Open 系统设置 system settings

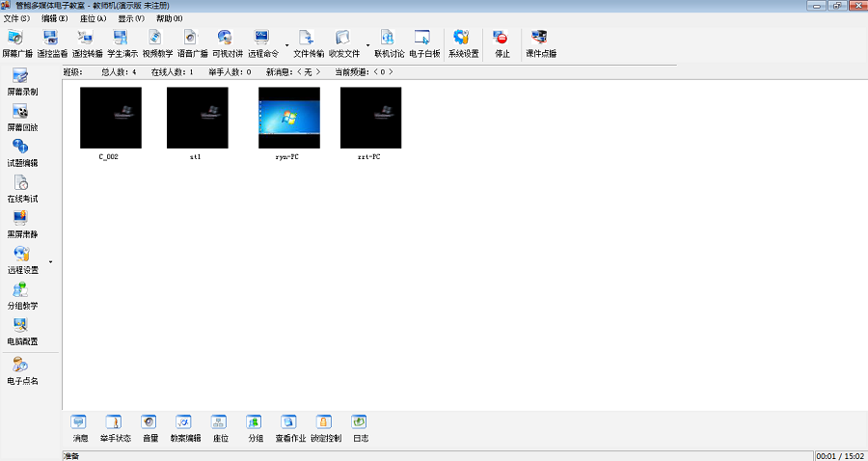(463, 44)
